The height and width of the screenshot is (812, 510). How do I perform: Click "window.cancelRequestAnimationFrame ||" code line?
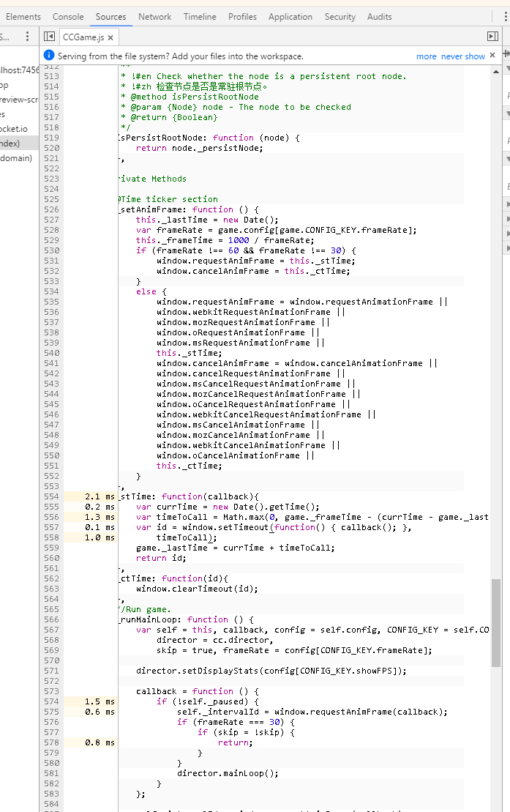click(251, 373)
